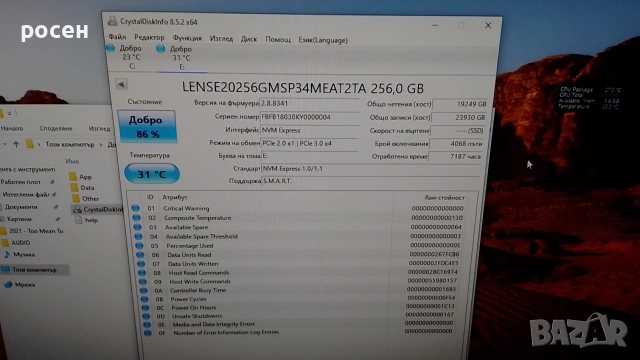This screenshot has width=640, height=360.
Task: Open the Other folder in Explorer
Action: point(85,198)
